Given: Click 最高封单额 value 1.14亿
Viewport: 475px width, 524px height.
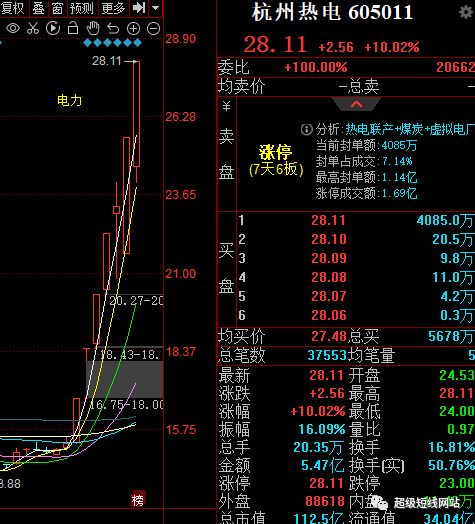Looking at the screenshot, I should [399, 177].
